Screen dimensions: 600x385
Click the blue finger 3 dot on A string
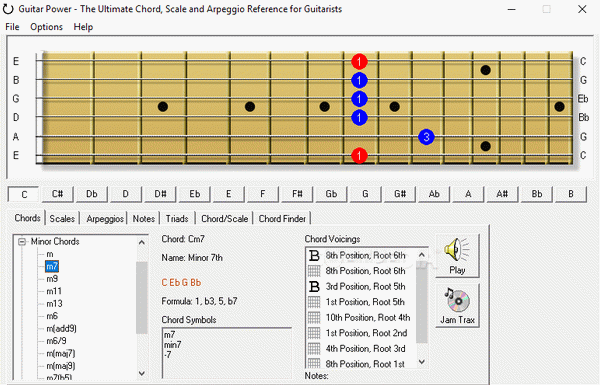(426, 137)
